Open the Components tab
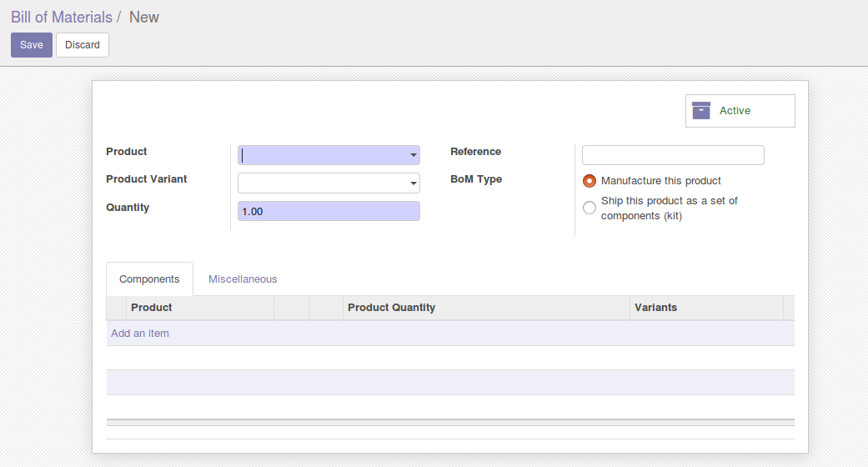This screenshot has width=868, height=467. 149,279
